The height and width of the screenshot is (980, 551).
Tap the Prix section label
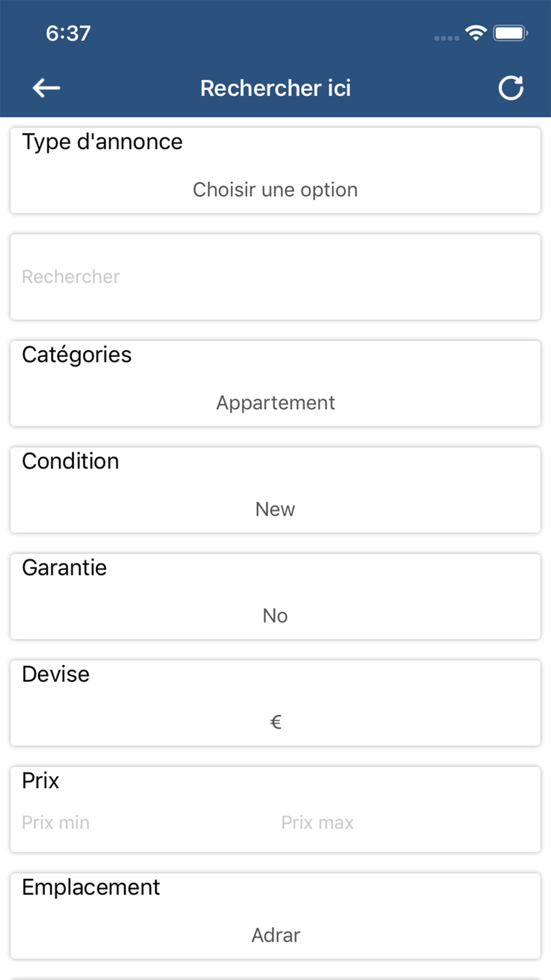[40, 781]
